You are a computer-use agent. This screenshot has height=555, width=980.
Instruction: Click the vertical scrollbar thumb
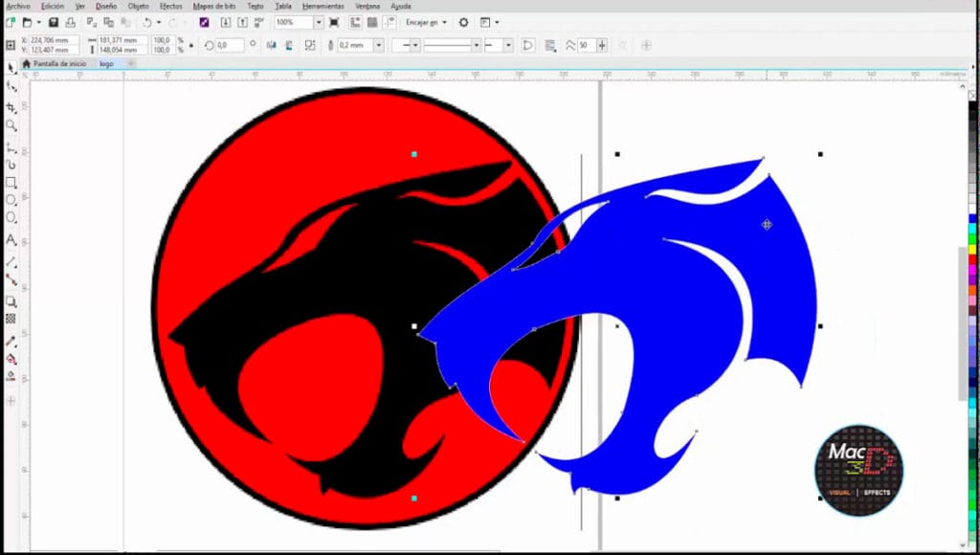point(963,323)
